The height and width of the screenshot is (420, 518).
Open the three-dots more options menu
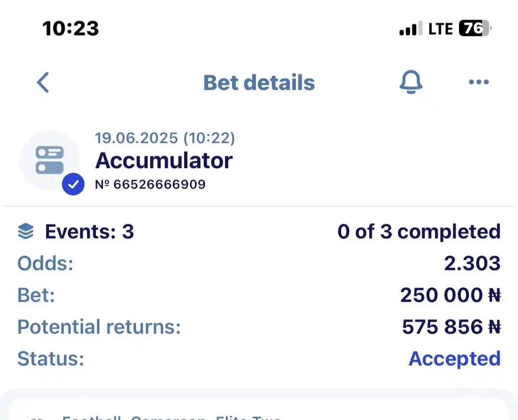[479, 82]
